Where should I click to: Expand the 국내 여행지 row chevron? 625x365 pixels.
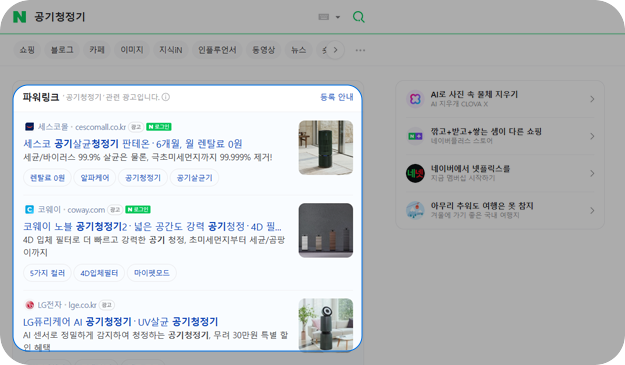(592, 210)
